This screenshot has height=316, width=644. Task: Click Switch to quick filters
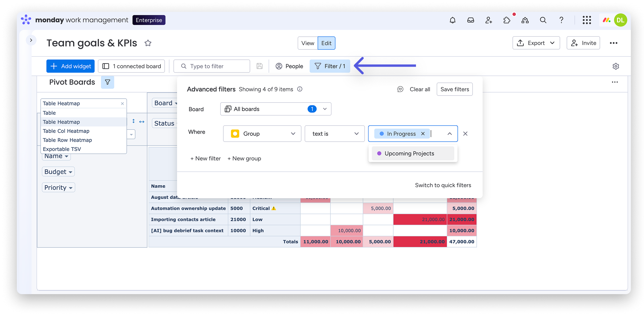(x=443, y=185)
